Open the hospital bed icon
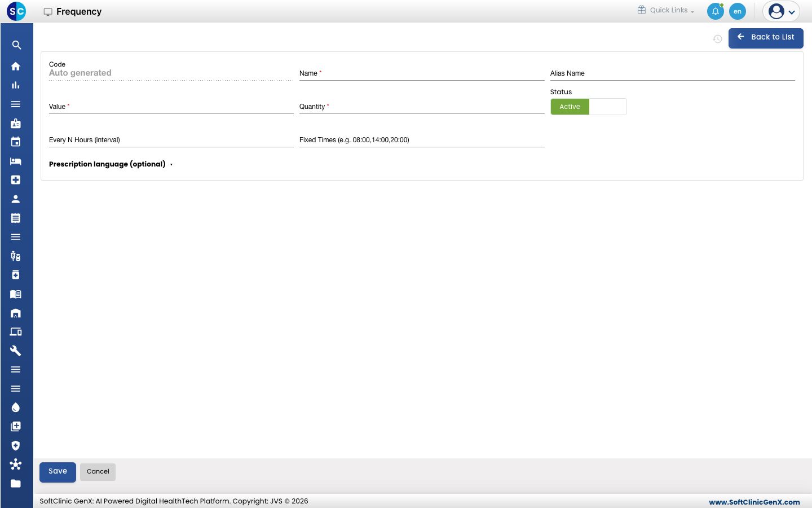 click(x=16, y=161)
